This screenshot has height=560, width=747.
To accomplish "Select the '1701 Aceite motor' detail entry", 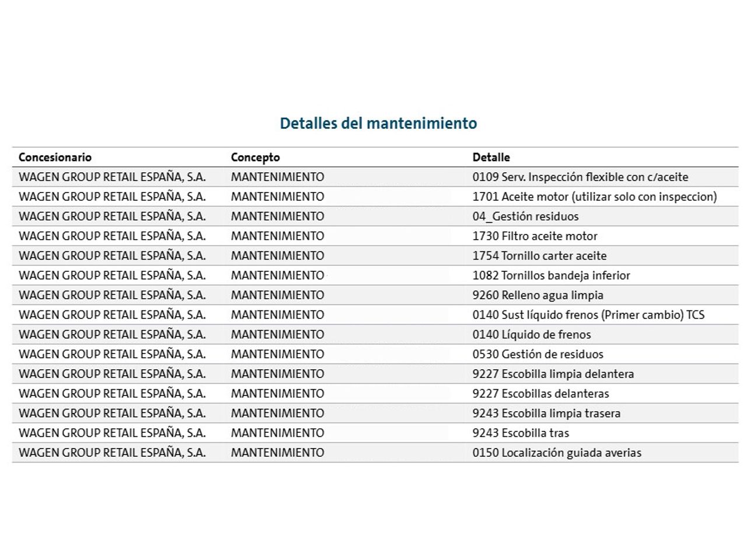I will tap(594, 197).
